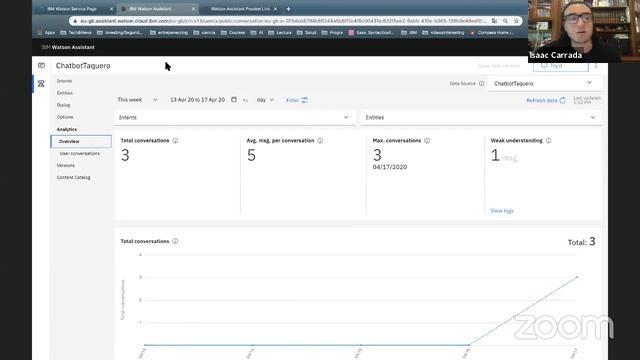Open Content Catalog in skill menu
Image resolution: width=640 pixels, height=360 pixels.
tap(73, 178)
